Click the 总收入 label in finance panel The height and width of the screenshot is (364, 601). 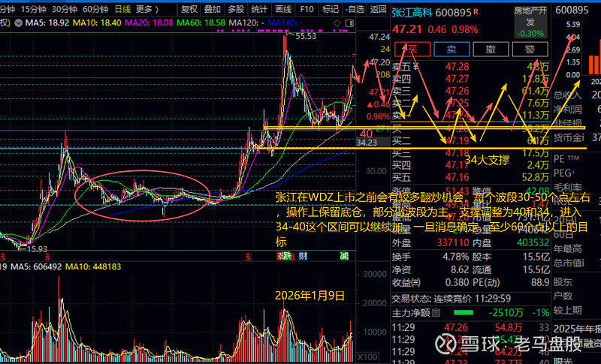click(x=568, y=95)
